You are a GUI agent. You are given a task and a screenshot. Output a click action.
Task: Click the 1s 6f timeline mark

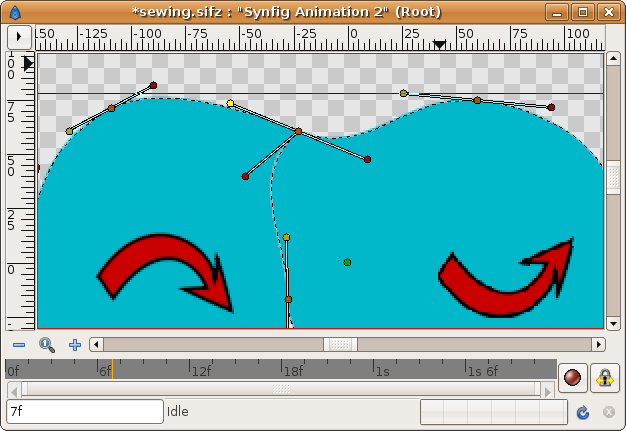point(483,372)
